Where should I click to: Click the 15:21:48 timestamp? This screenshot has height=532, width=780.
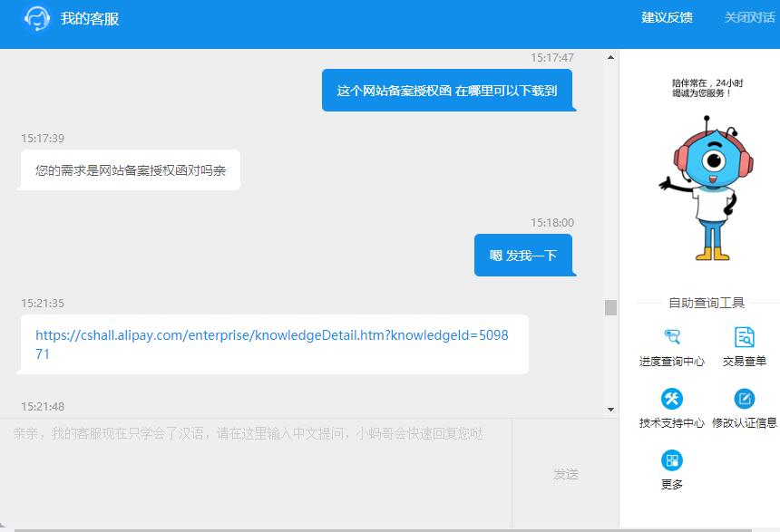pyautogui.click(x=43, y=407)
